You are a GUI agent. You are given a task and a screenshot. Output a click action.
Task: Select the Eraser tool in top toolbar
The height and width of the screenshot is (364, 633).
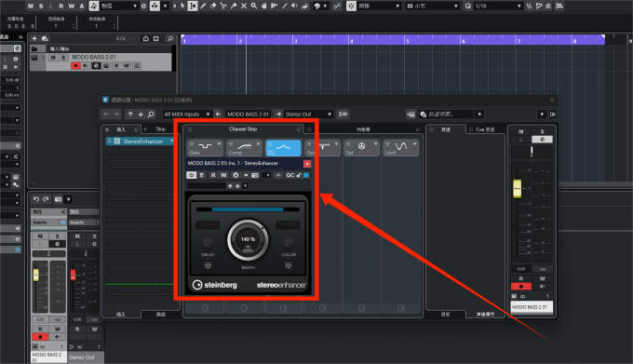pos(213,6)
